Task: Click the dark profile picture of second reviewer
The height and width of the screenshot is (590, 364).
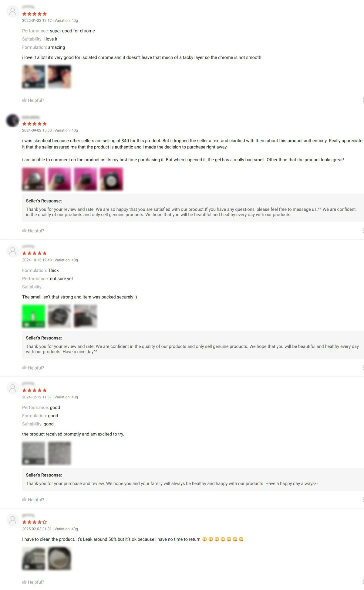Action: click(x=13, y=121)
